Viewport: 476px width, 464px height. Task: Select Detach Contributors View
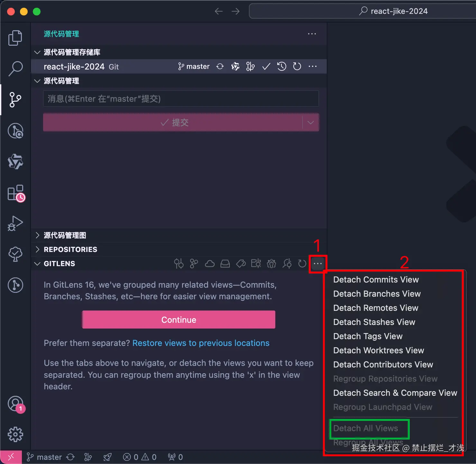click(383, 365)
